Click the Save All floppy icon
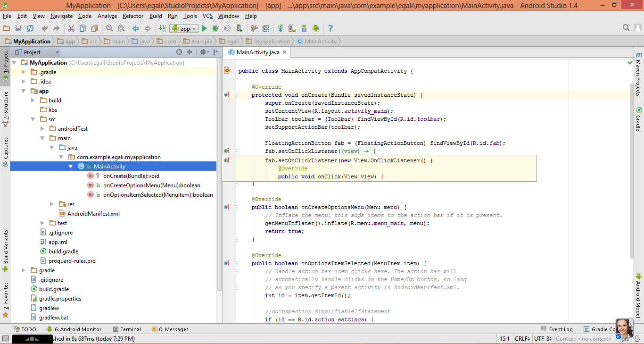Image resolution: width=644 pixels, height=344 pixels. pos(18,29)
